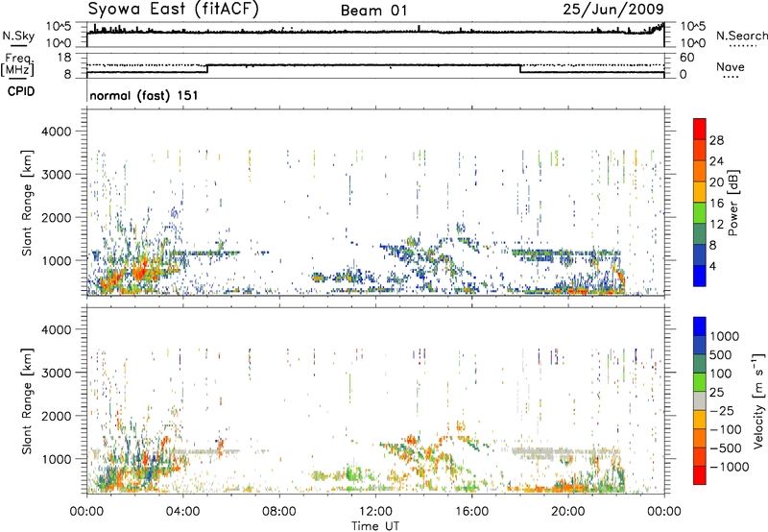Viewport: 768px width, 532px height.
Task: Click the gray −25 to 25 Velocity segment
Action: pyautogui.click(x=700, y=400)
